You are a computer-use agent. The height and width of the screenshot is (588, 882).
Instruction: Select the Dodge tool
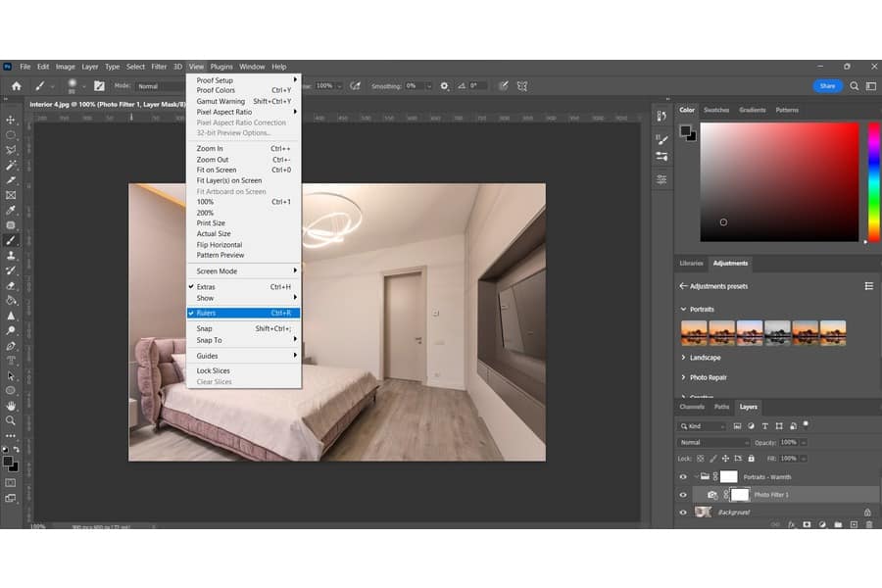[11, 331]
